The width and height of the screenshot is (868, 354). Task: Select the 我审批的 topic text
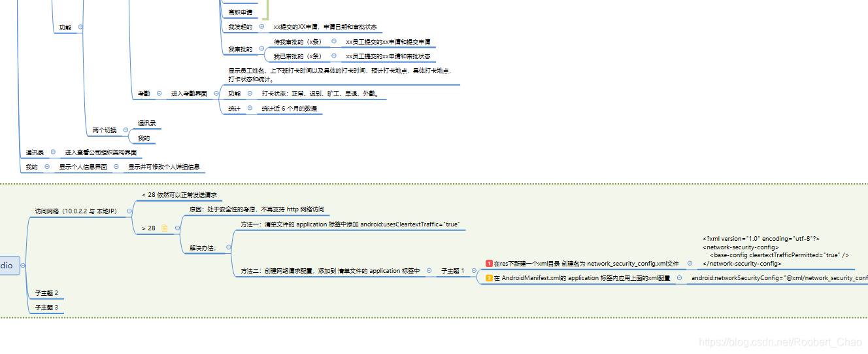tap(241, 49)
